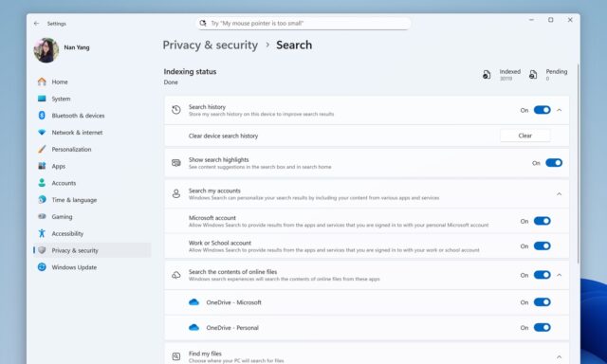The image size is (607, 364).
Task: Disable the Show search highlights toggle
Action: click(554, 163)
